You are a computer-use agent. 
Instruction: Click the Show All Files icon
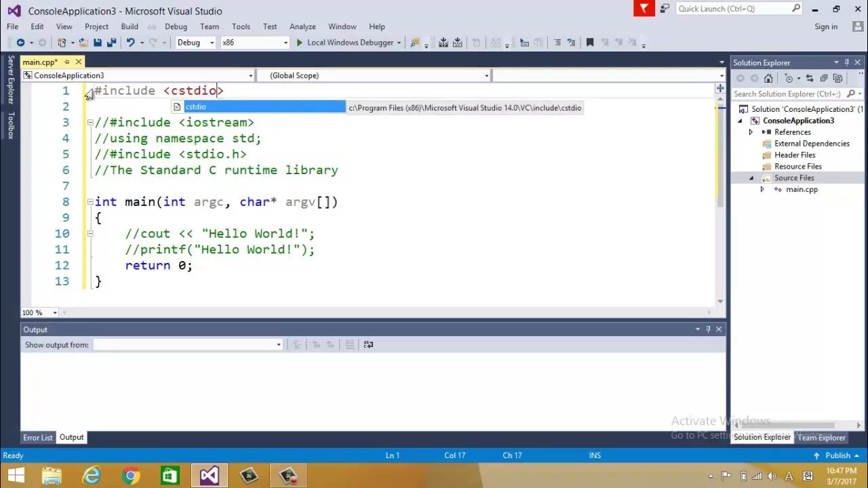[x=837, y=79]
